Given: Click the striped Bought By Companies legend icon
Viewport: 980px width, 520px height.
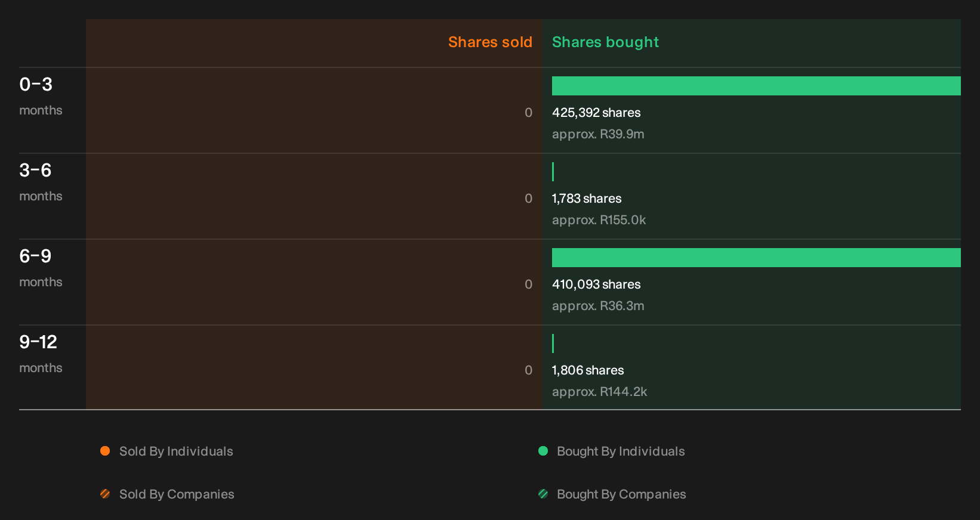Looking at the screenshot, I should pos(543,494).
